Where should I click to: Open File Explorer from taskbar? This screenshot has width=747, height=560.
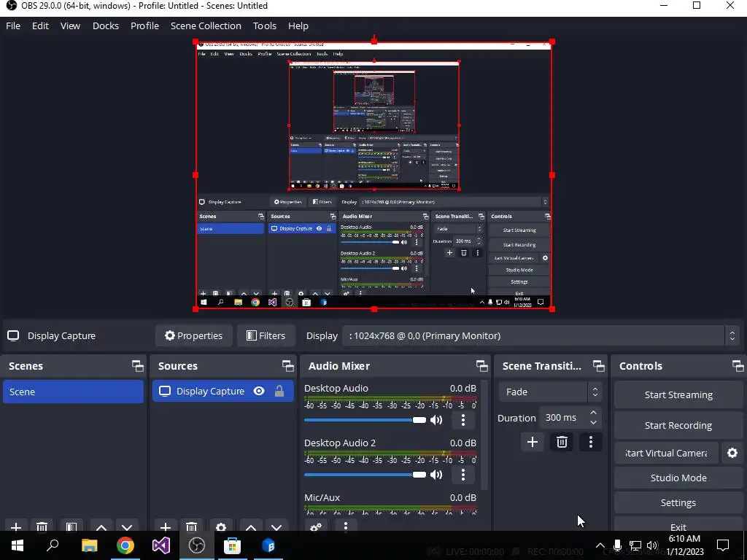tap(89, 545)
